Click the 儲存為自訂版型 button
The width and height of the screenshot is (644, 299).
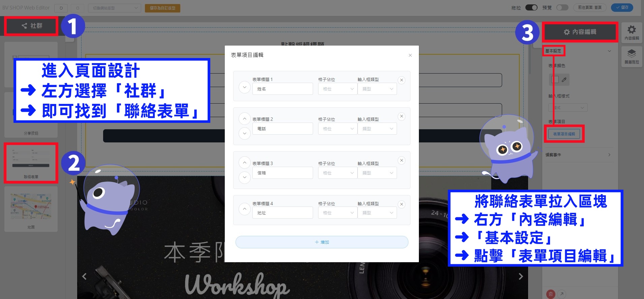tap(162, 8)
